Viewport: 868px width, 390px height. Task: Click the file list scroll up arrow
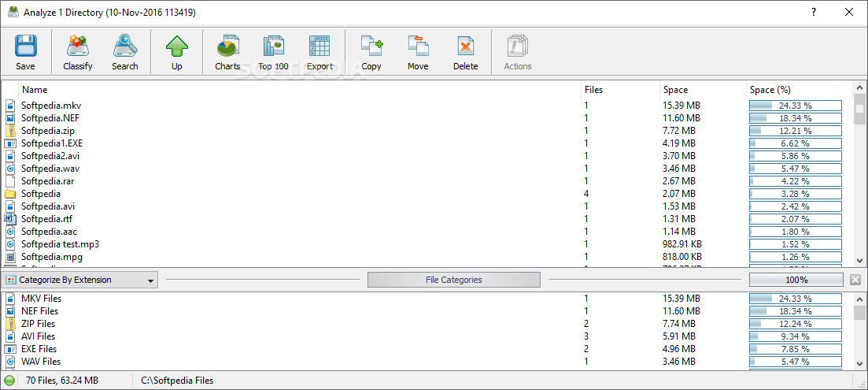click(x=859, y=87)
